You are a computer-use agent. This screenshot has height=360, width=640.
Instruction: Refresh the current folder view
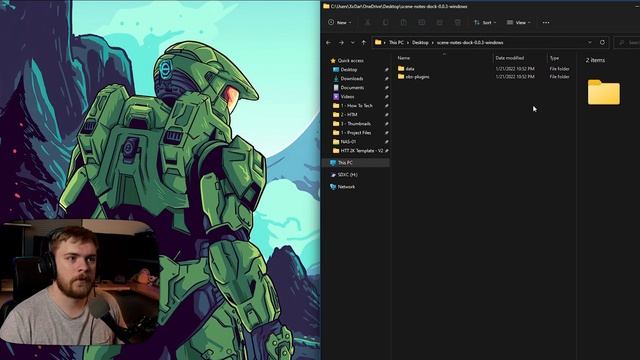(602, 42)
